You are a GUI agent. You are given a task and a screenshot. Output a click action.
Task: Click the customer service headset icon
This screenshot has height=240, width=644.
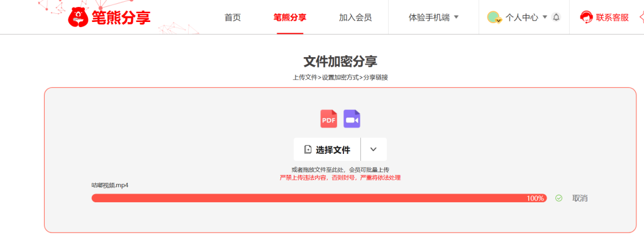(x=586, y=17)
